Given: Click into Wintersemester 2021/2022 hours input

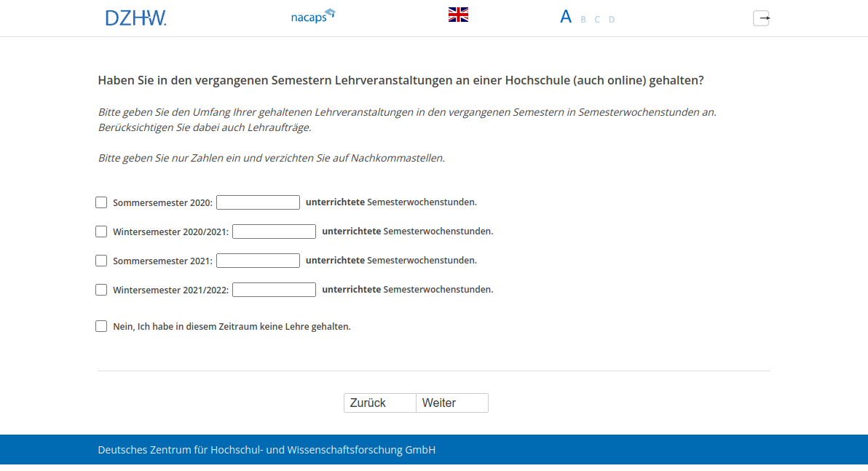Looking at the screenshot, I should [274, 290].
